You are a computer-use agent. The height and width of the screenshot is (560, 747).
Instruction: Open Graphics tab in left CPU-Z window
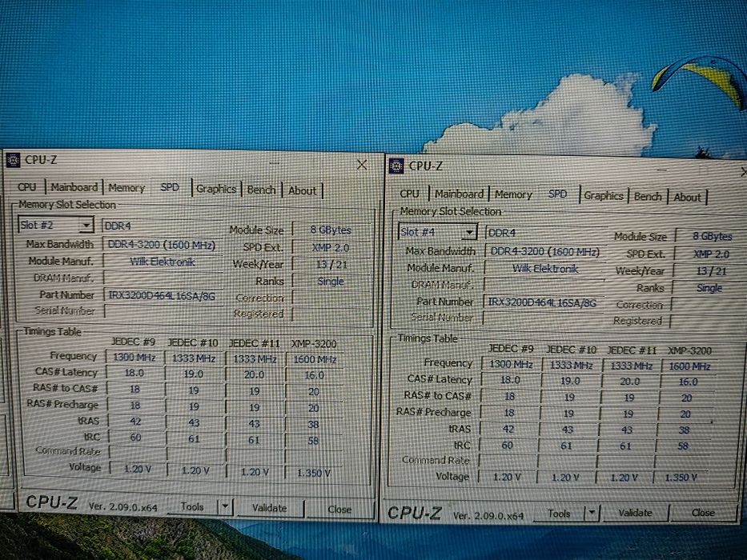pyautogui.click(x=216, y=189)
